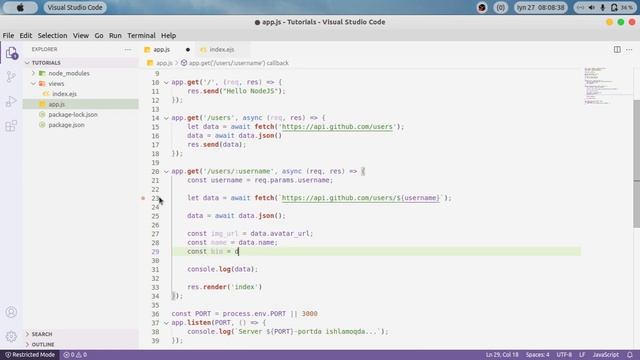
Task: Click UTF-8 encoding in status bar
Action: click(564, 355)
